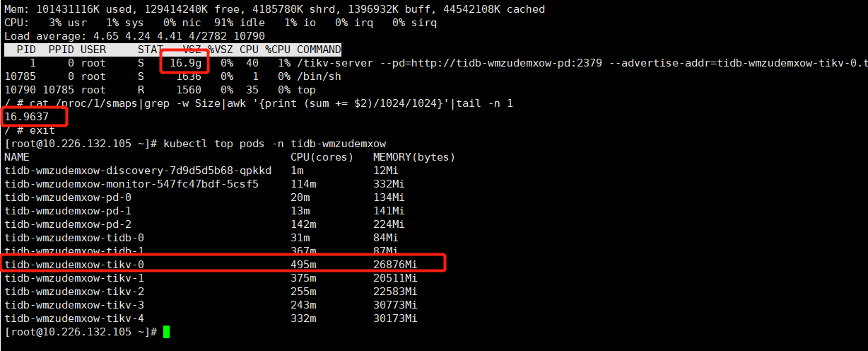Viewport: 868px width, 351px height.
Task: Click the USER column header
Action: [x=93, y=50]
